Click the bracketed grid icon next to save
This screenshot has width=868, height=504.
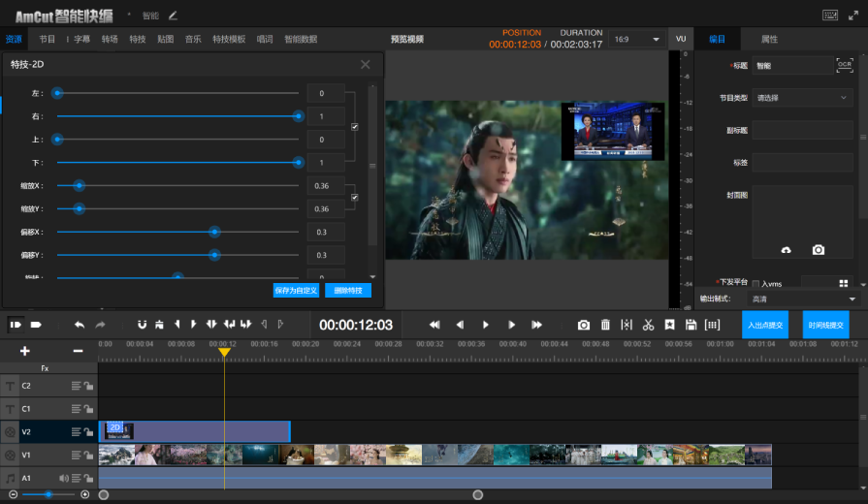(713, 325)
